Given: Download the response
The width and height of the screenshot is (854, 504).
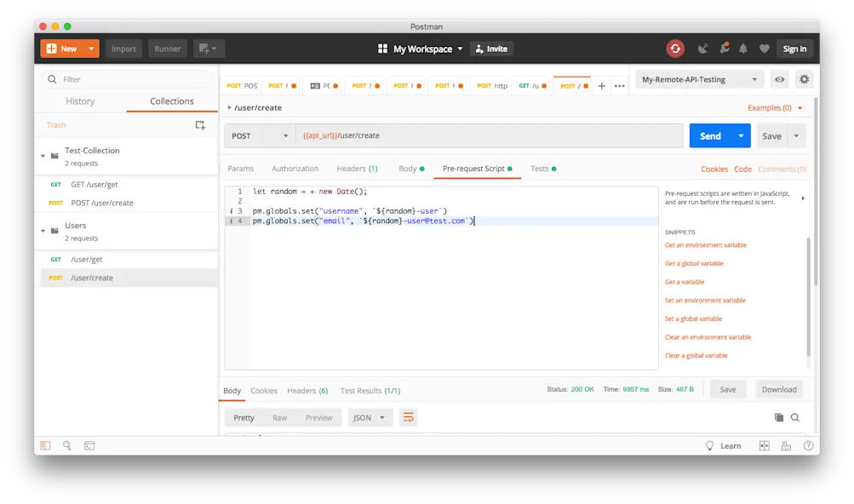Looking at the screenshot, I should pyautogui.click(x=779, y=390).
